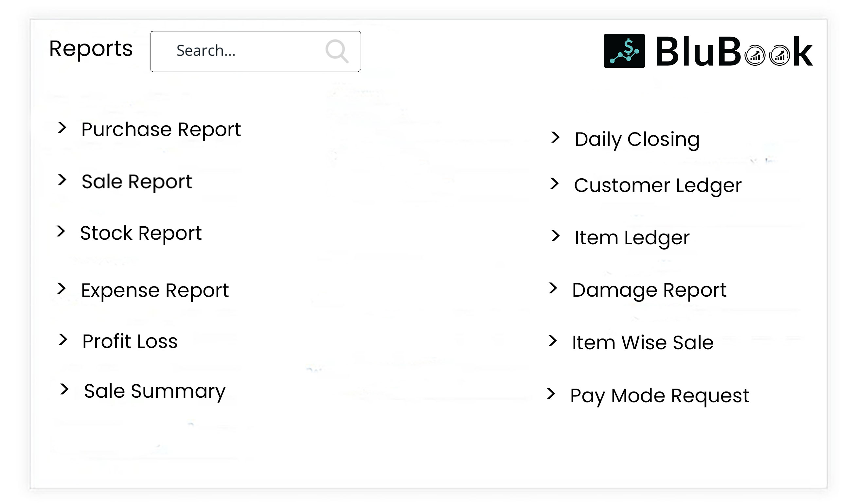Open the Item Wise Sale report

coord(642,342)
